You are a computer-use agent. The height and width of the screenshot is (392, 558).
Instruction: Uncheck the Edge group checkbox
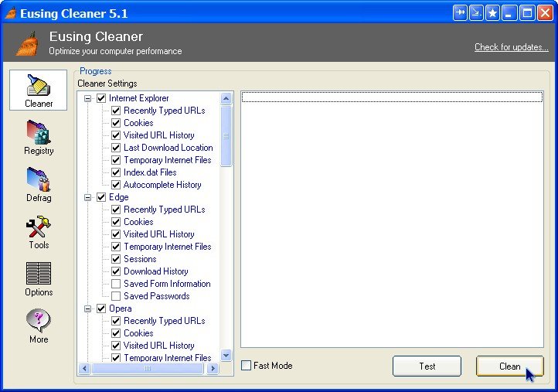click(101, 197)
